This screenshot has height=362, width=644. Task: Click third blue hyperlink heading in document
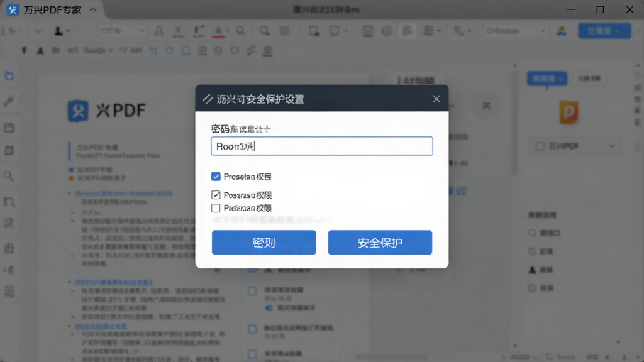click(101, 326)
